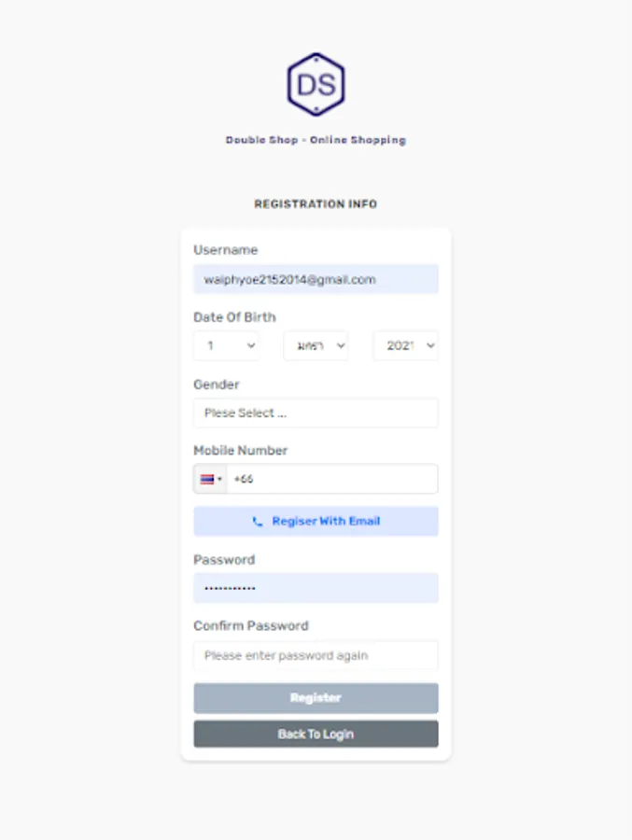The height and width of the screenshot is (840, 632).
Task: Click the Confirm Password label
Action: [x=250, y=625]
